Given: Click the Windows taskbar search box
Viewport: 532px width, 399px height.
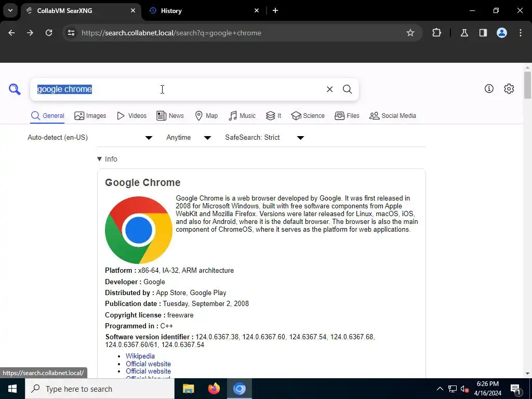Looking at the screenshot, I should click(100, 389).
